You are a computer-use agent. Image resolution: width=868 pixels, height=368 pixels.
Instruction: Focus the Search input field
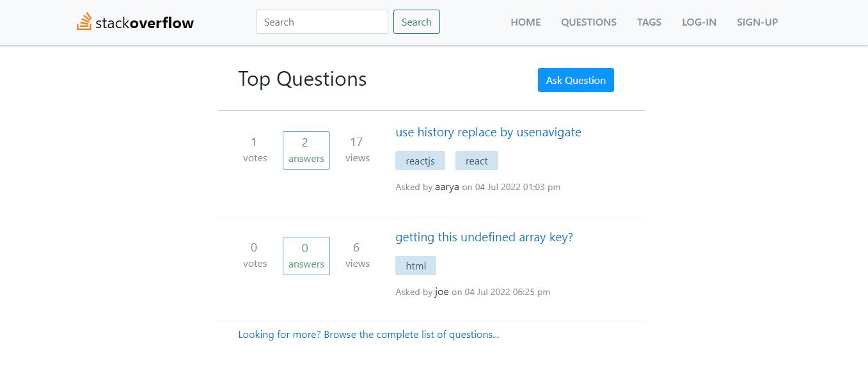[x=322, y=22]
